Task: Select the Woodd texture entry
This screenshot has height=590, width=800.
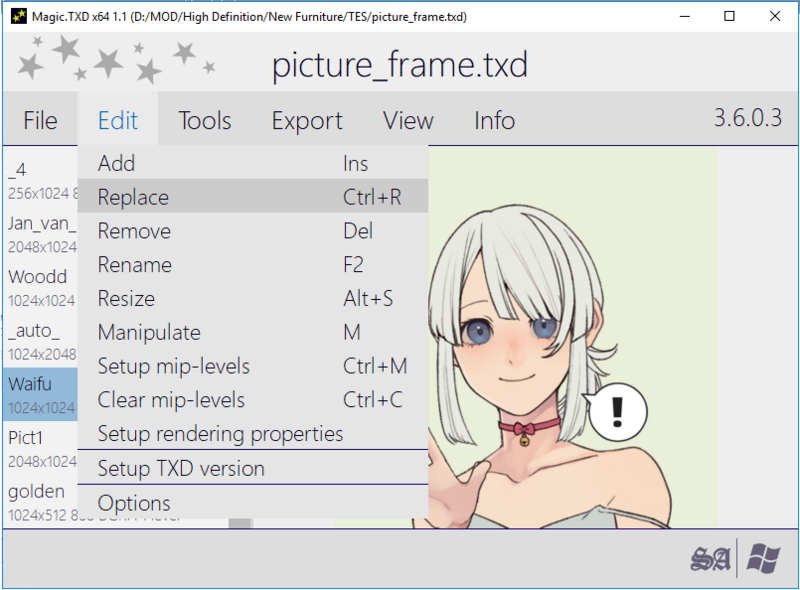Action: click(x=41, y=287)
